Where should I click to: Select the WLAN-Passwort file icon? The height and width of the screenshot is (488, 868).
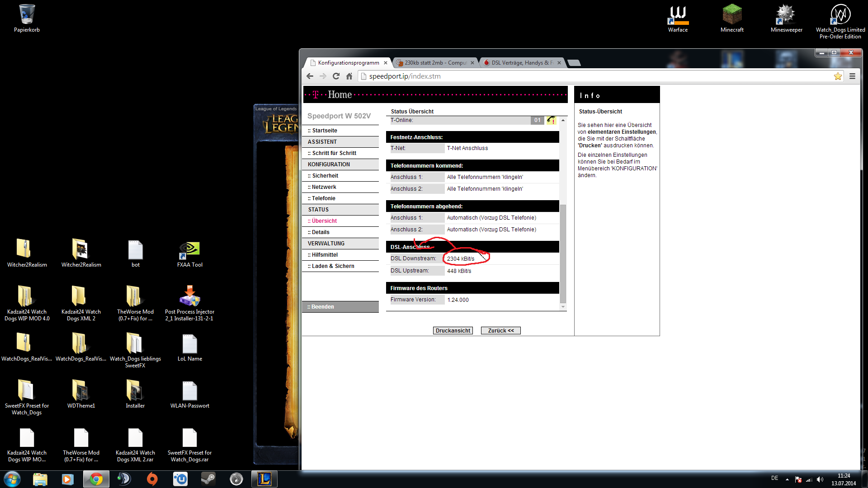[190, 395]
